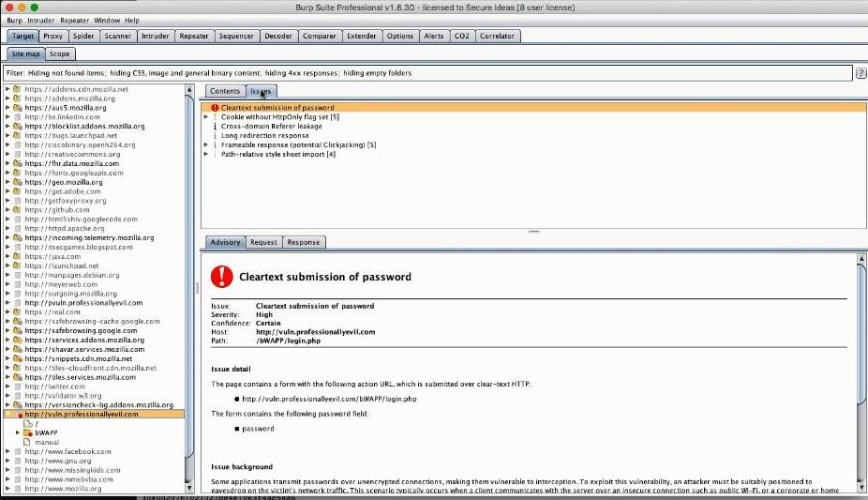This screenshot has width=868, height=500.
Task: Open the CO2 extension tab
Action: click(462, 36)
